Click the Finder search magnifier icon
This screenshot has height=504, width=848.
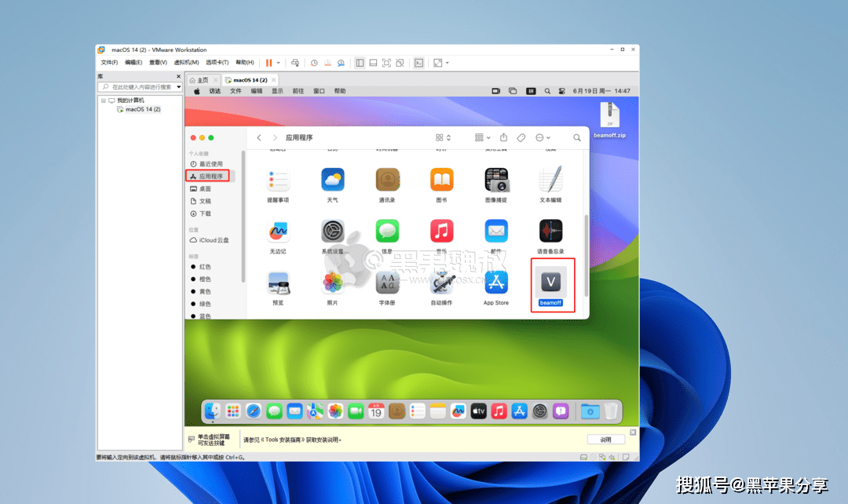tap(577, 138)
